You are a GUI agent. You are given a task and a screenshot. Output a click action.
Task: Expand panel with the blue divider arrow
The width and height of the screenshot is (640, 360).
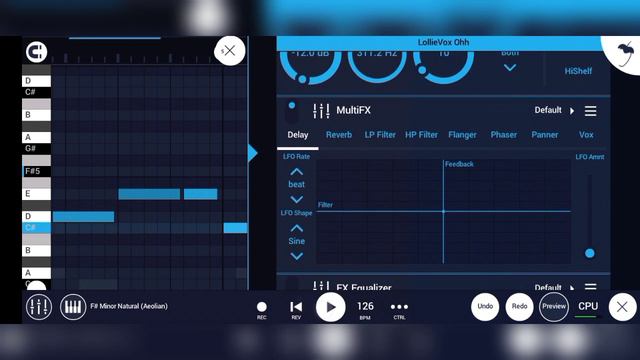point(253,153)
